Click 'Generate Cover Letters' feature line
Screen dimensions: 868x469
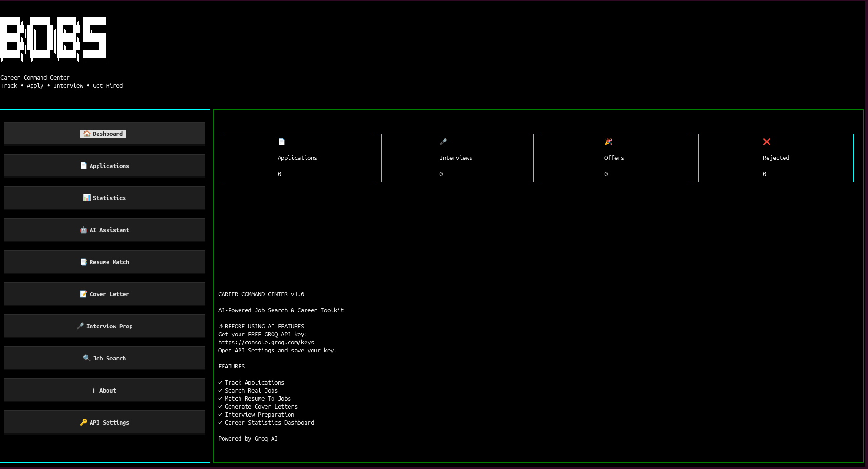coord(258,406)
